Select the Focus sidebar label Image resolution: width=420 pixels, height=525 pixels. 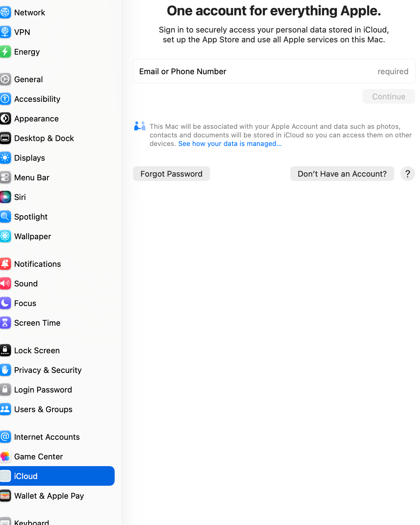25,303
